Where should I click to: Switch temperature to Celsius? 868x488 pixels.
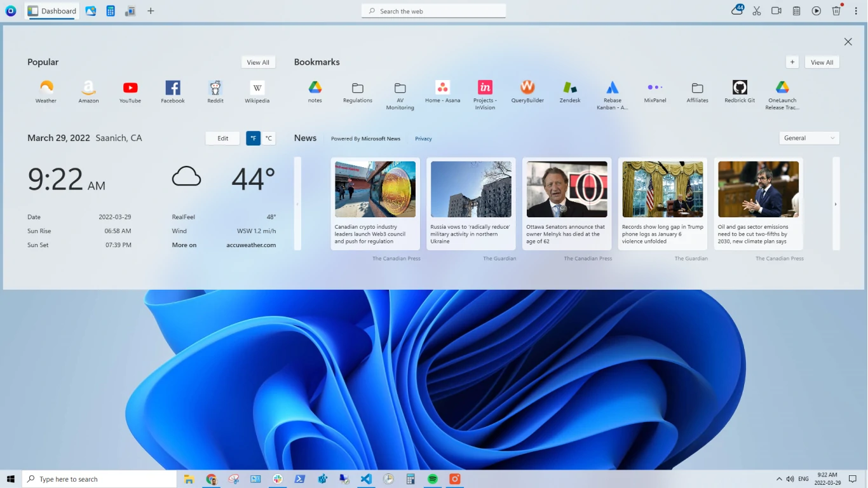(269, 139)
